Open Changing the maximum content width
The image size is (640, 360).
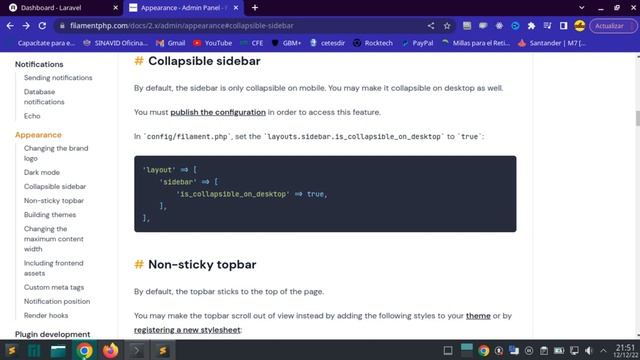click(53, 239)
